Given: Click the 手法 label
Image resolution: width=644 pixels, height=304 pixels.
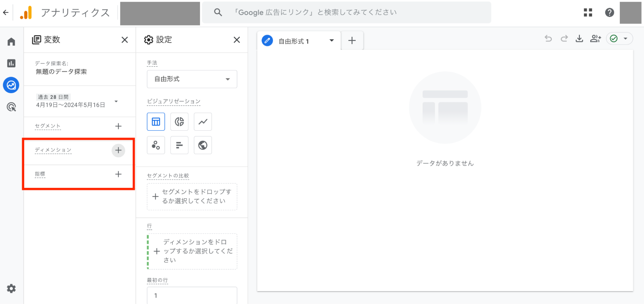Looking at the screenshot, I should pos(152,63).
